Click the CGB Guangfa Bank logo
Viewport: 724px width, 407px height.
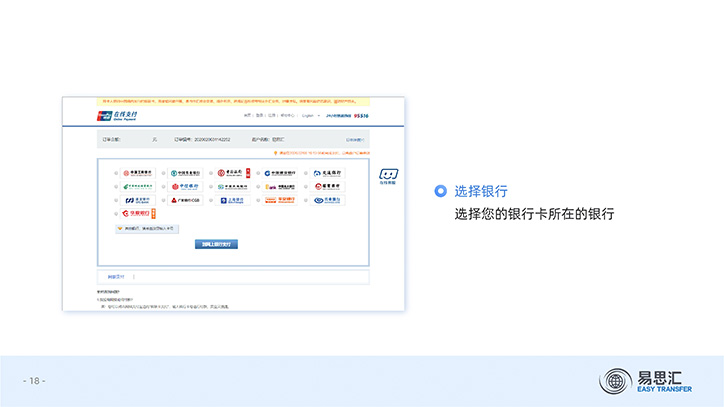[187, 200]
